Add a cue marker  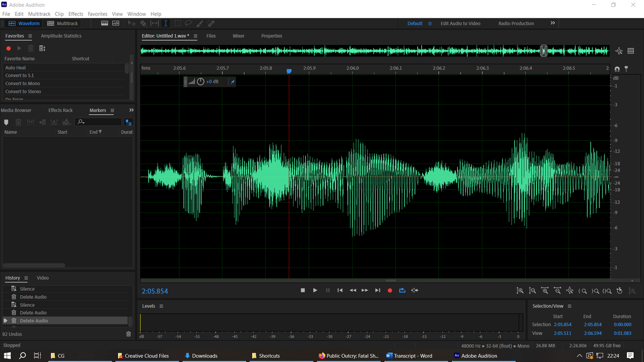[6, 122]
